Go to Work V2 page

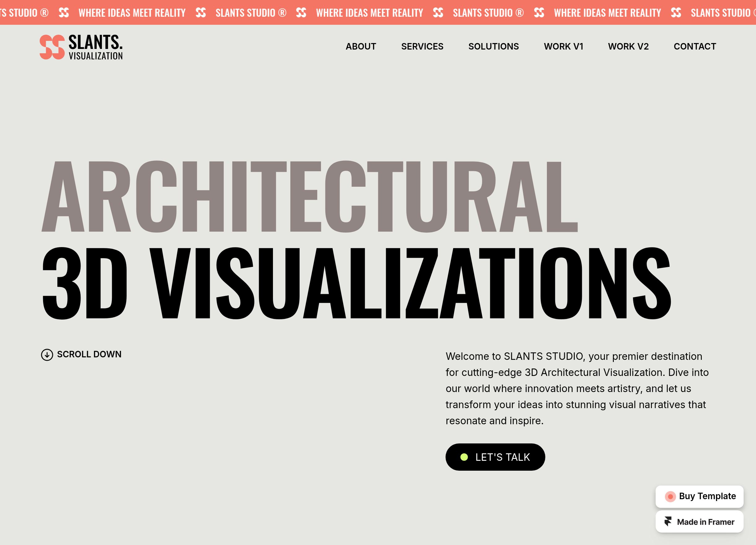click(628, 46)
